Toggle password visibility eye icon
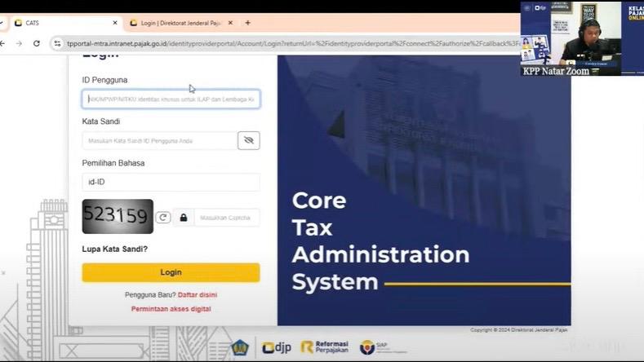Image resolution: width=644 pixels, height=362 pixels. pos(249,140)
